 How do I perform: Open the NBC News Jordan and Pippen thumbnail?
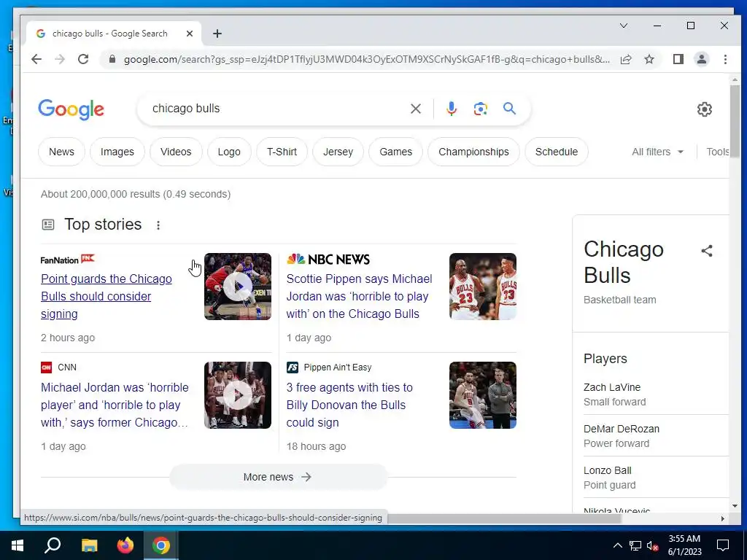[x=483, y=286]
